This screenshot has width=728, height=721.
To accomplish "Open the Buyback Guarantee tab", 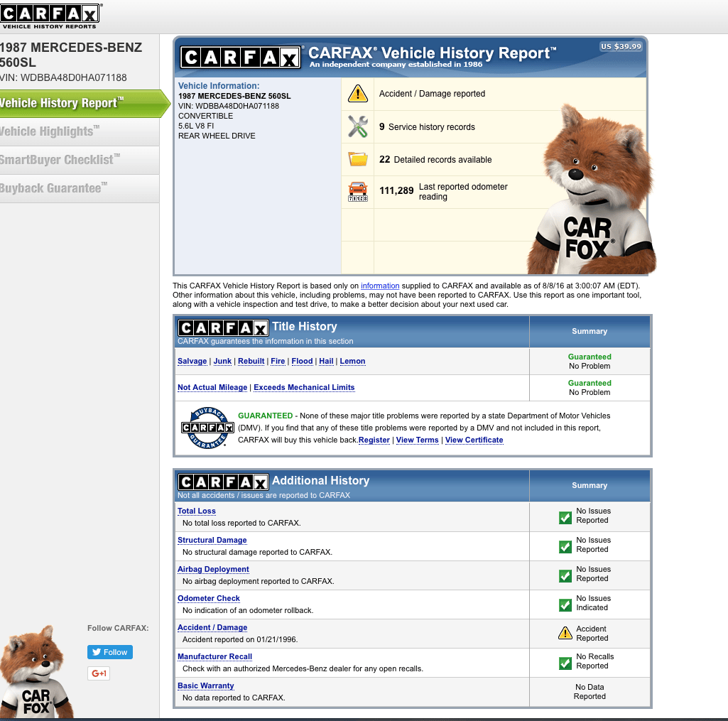I will click(80, 188).
